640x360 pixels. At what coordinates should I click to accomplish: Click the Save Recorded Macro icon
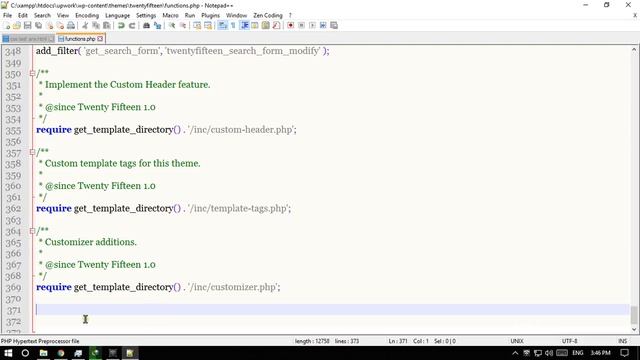pos(334,25)
